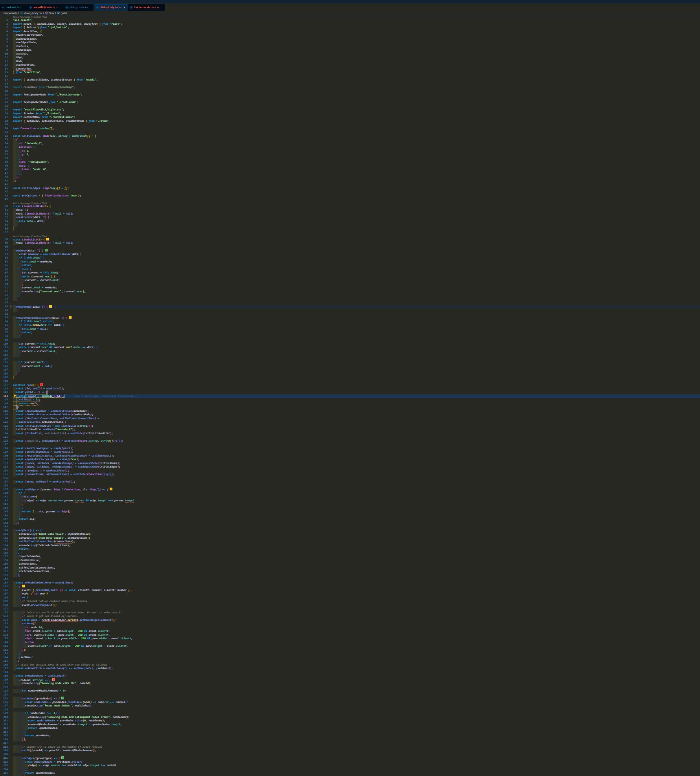Viewport: 700px width, 776px height.
Task: Click the lightbulb quick-fix icon on line 114
Action: point(15,396)
